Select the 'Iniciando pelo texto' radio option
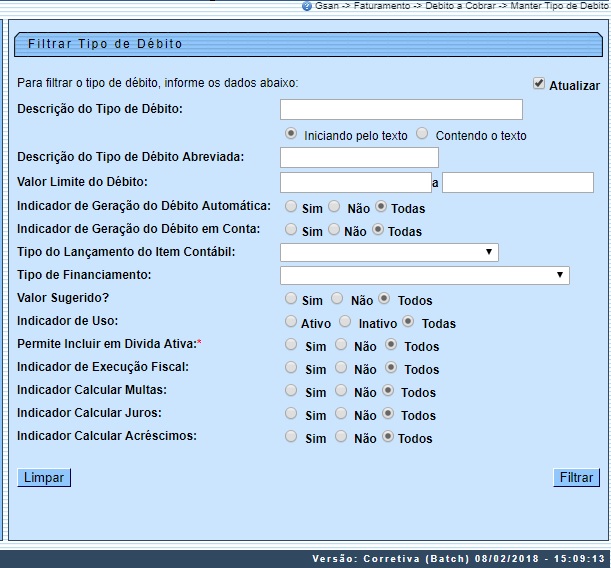 pyautogui.click(x=291, y=133)
